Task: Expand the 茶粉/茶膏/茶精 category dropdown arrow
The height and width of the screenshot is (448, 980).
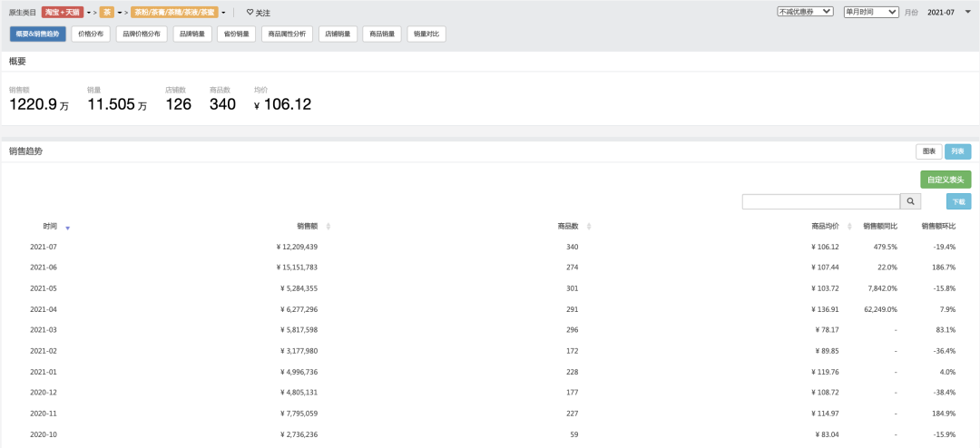Action: [x=223, y=13]
